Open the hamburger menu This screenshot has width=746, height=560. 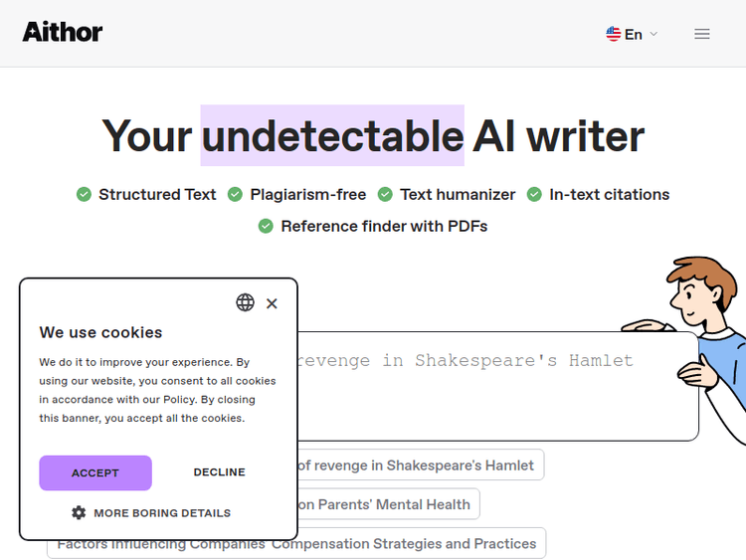(702, 34)
